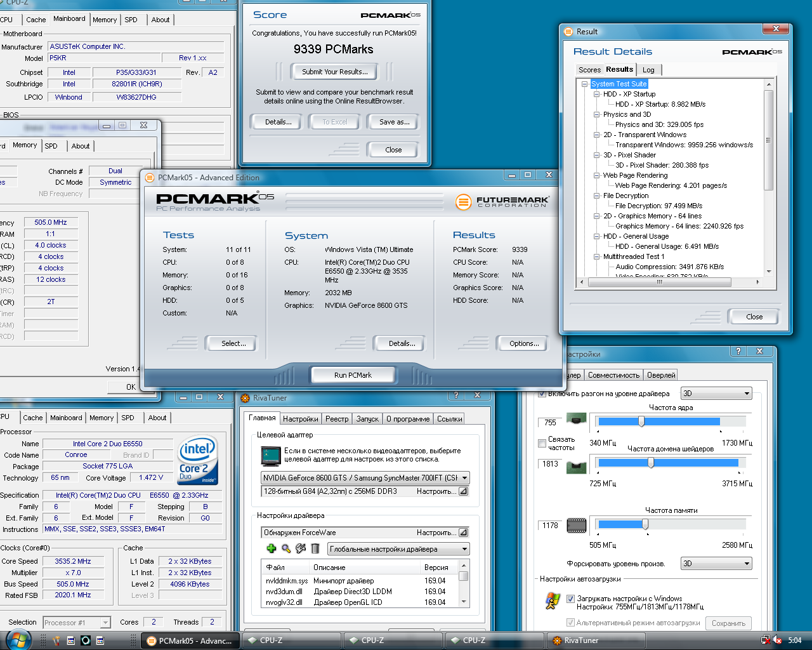
Task: Click the paint brushes quick launch icon
Action: (56, 640)
